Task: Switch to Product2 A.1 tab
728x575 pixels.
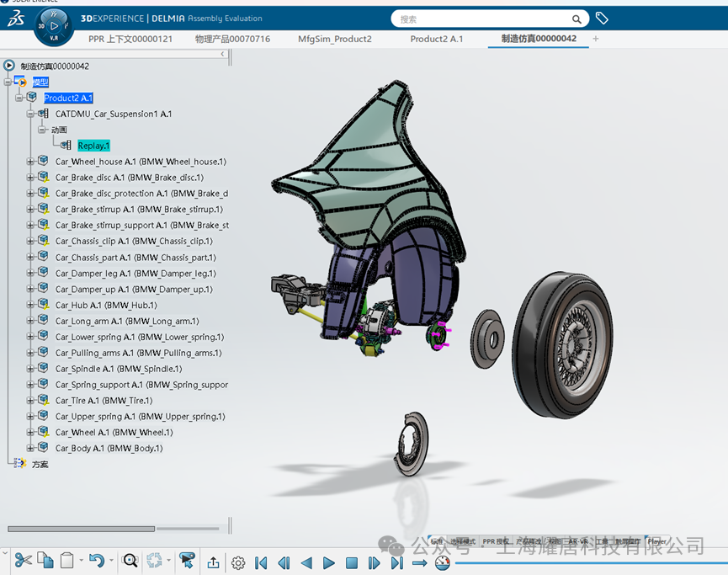Action: pos(437,39)
